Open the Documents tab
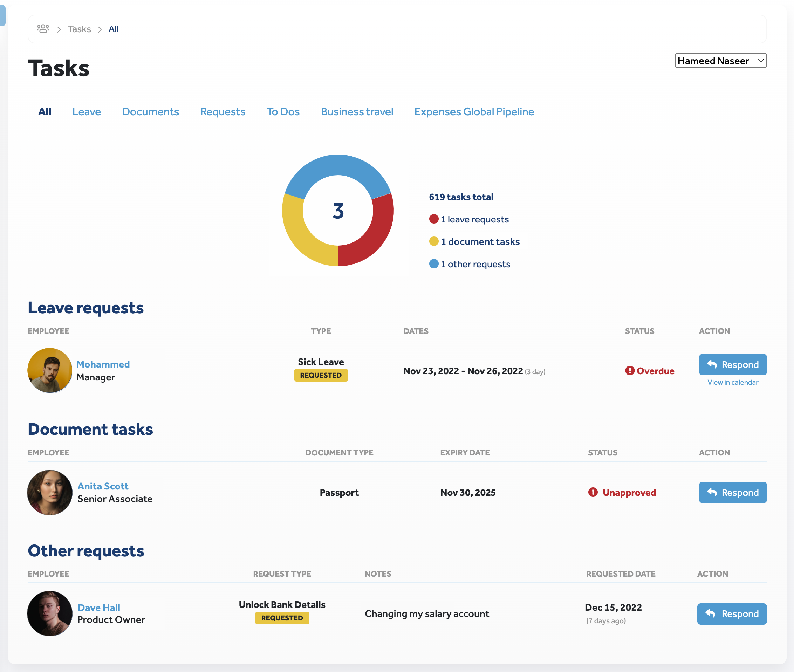 pos(150,112)
